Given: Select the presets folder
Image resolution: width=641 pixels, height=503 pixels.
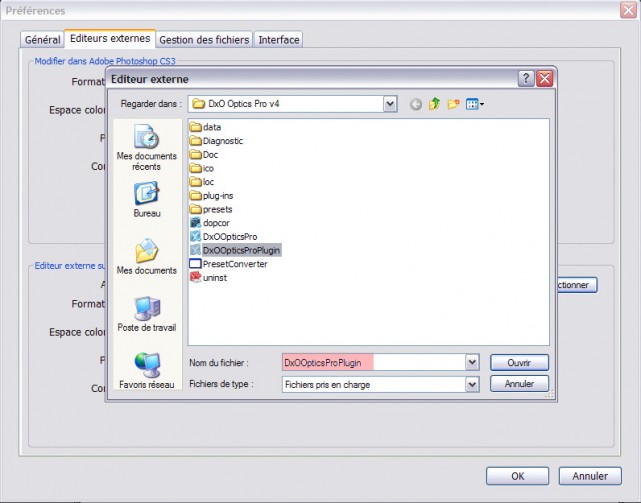Looking at the screenshot, I should click(x=211, y=209).
